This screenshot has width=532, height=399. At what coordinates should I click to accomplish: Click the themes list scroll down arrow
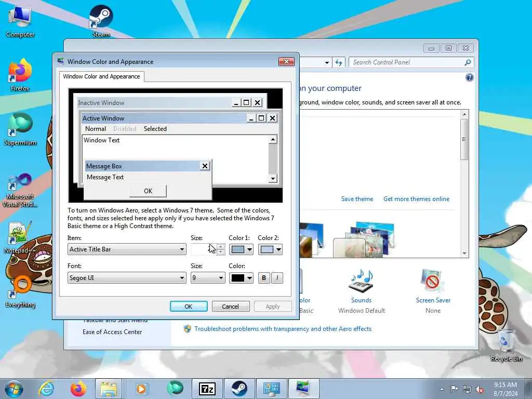tap(464, 254)
